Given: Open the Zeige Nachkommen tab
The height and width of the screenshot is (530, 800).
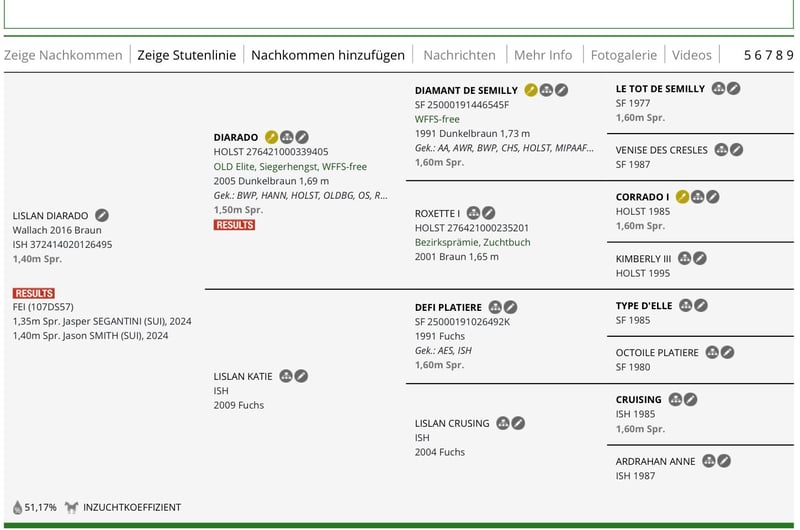Looking at the screenshot, I should pyautogui.click(x=63, y=55).
